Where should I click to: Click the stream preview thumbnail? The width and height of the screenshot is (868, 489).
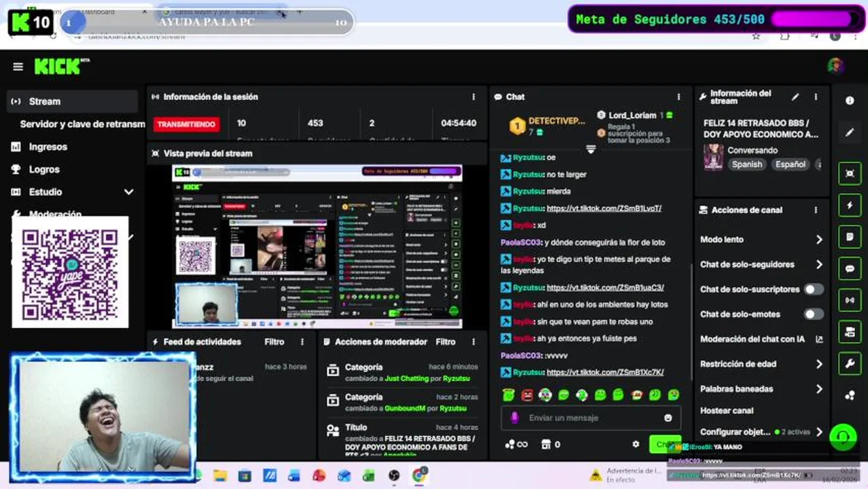pos(317,247)
